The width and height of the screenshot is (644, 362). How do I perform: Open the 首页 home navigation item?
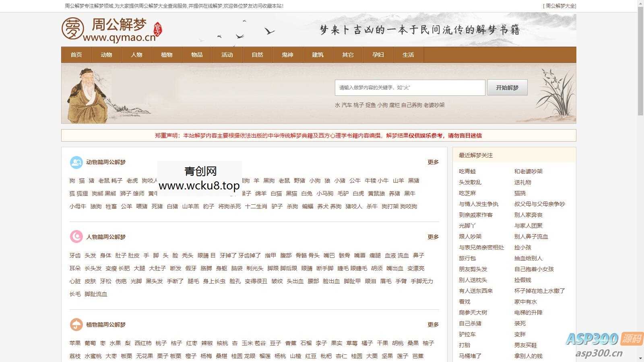tap(76, 55)
